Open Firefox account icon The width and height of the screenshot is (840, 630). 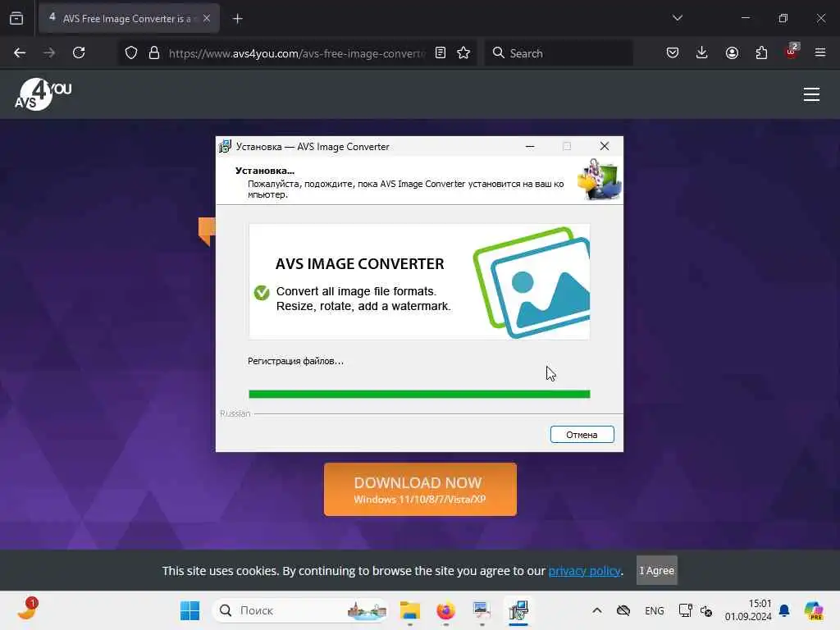coord(732,52)
